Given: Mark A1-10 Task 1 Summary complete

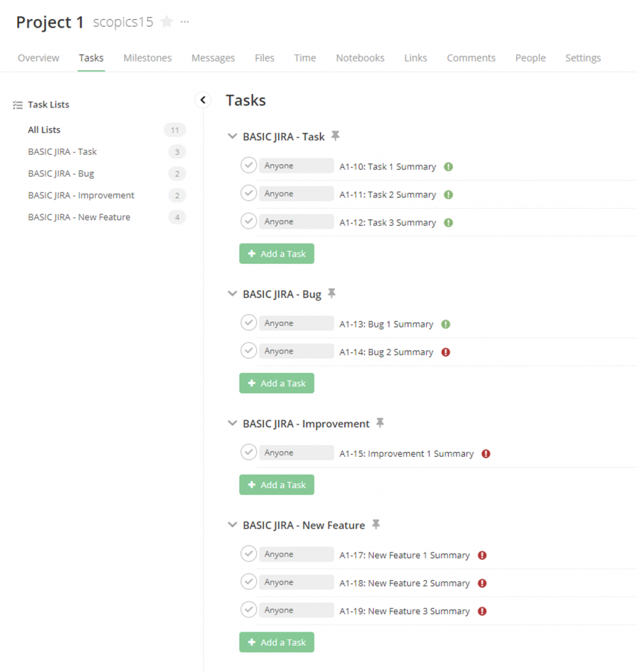Looking at the screenshot, I should tap(248, 165).
